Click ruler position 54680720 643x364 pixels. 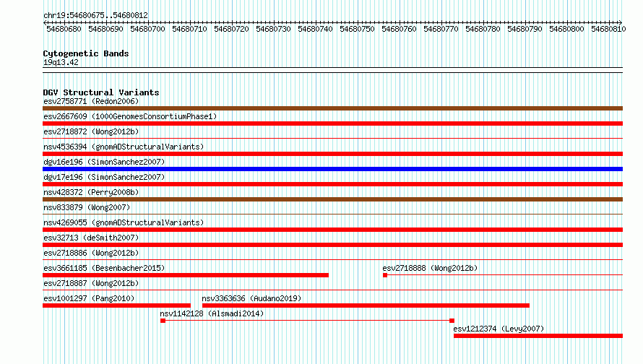pos(231,29)
